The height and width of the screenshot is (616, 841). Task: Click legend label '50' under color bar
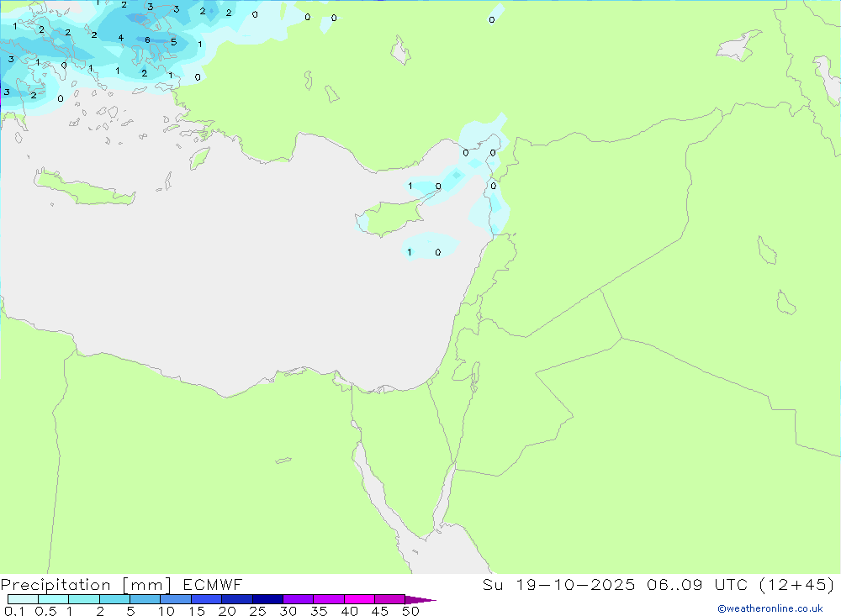(410, 611)
